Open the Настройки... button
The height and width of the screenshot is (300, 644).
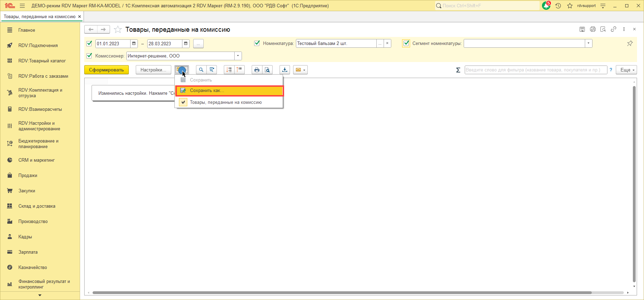tap(153, 70)
